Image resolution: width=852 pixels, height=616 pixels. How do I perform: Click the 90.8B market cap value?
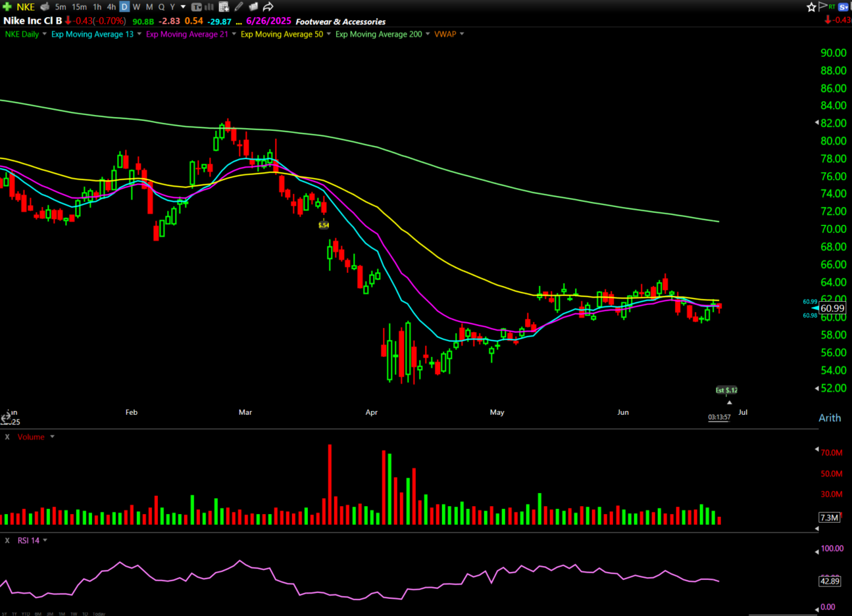point(143,22)
